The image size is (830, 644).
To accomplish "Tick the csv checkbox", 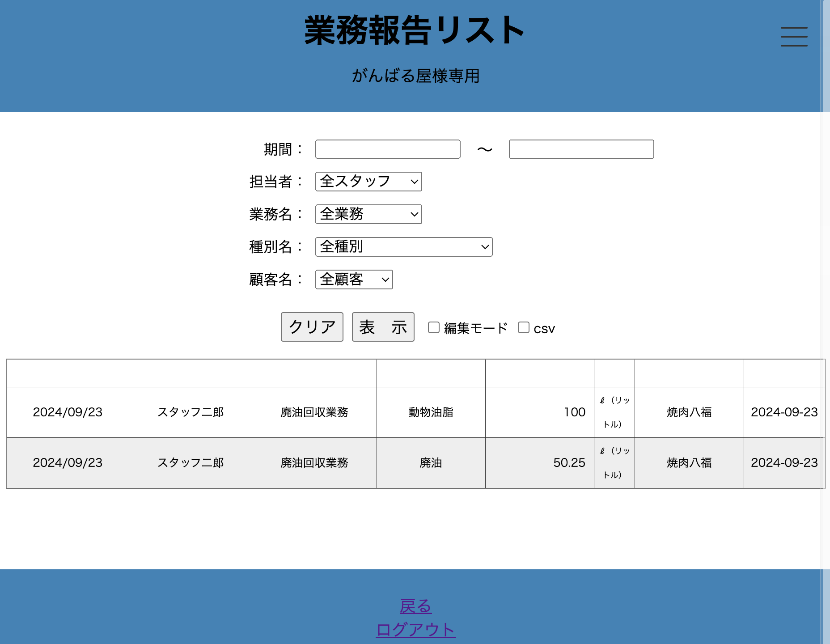I will point(524,327).
